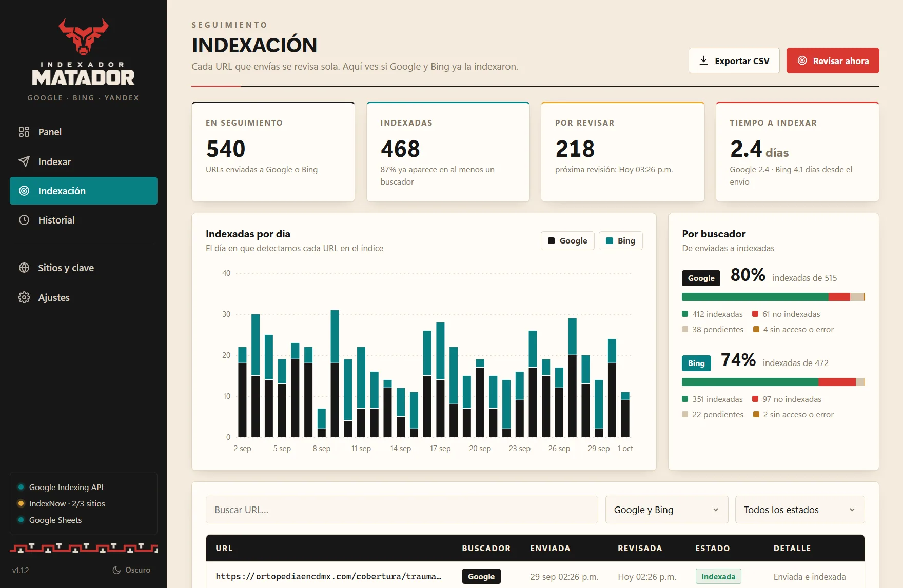Viewport: 903px width, 588px height.
Task: Click the Google Indexing API status dot
Action: click(21, 487)
